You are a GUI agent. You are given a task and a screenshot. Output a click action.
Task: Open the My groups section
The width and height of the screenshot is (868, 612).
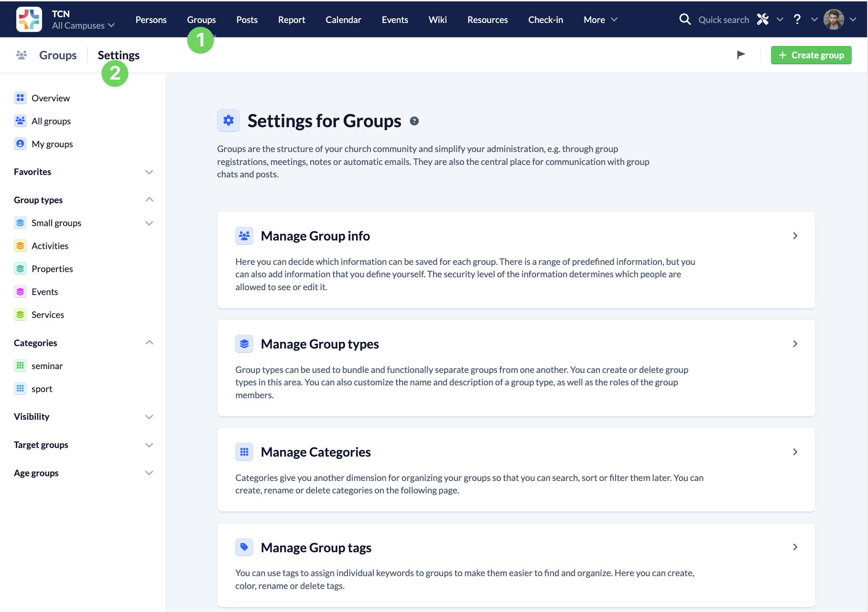(x=52, y=143)
